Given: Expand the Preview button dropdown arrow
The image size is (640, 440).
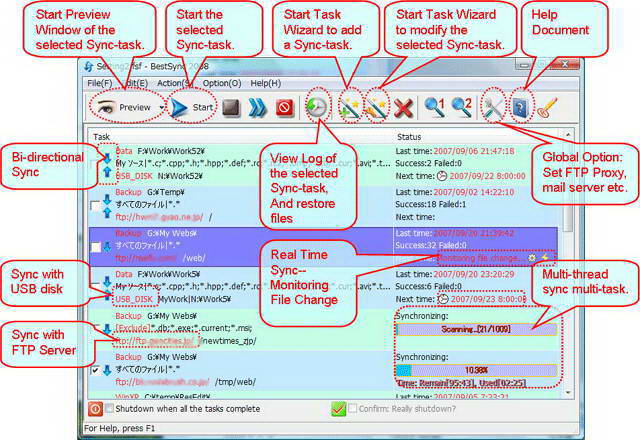Looking at the screenshot, I should pos(161,107).
